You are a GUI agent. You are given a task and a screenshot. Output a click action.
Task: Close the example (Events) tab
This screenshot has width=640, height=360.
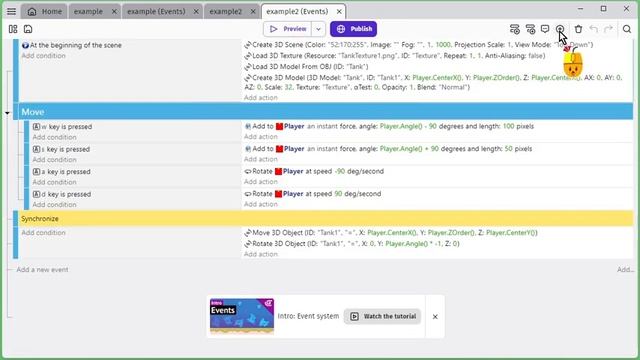[x=196, y=11]
